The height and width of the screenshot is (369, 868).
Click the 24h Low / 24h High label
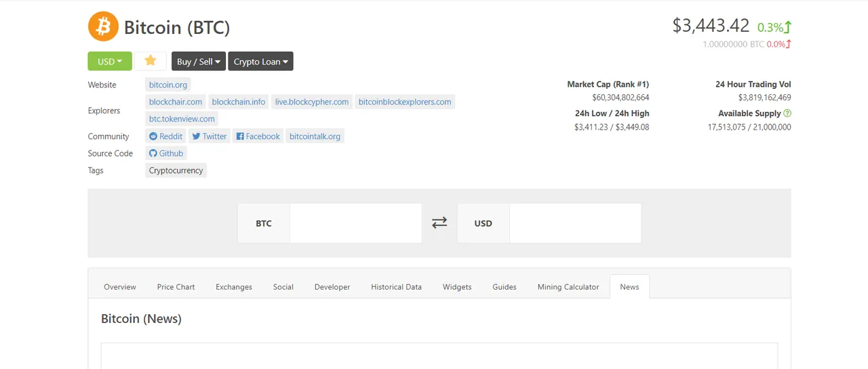612,113
